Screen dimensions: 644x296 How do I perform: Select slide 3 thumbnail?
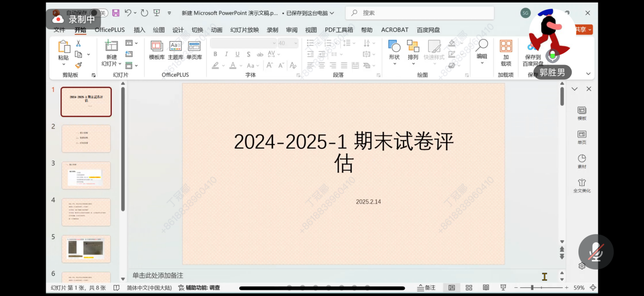pos(86,175)
